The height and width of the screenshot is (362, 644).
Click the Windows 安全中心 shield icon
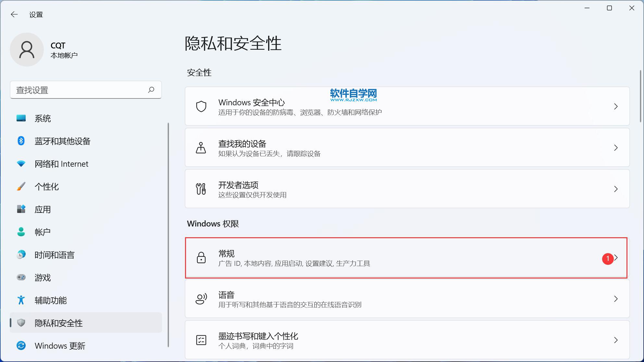coord(201,106)
